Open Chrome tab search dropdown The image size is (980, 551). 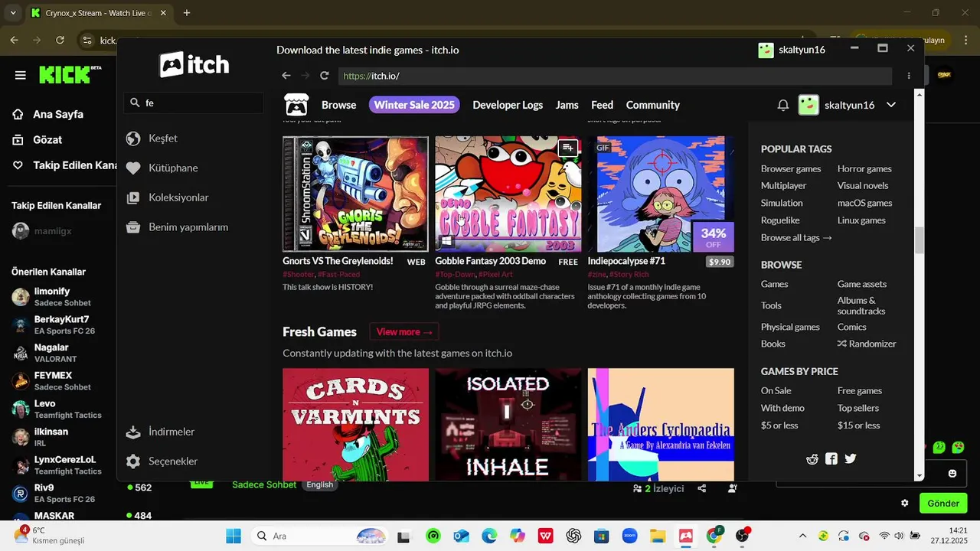(13, 13)
